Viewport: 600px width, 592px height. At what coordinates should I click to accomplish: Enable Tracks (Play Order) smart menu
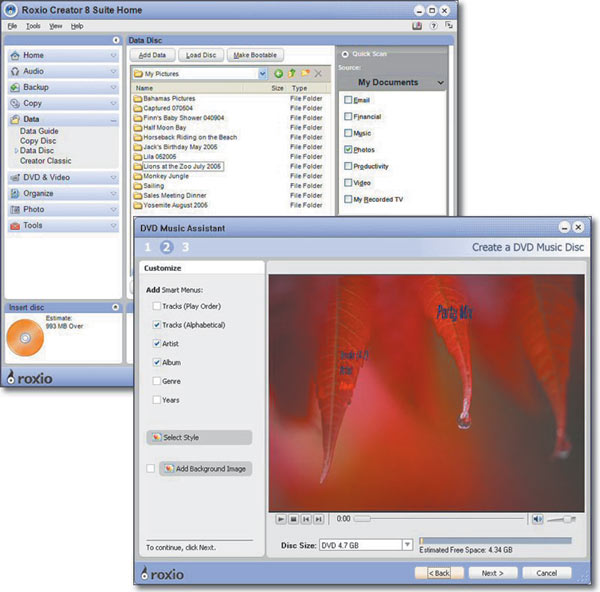coord(157,306)
